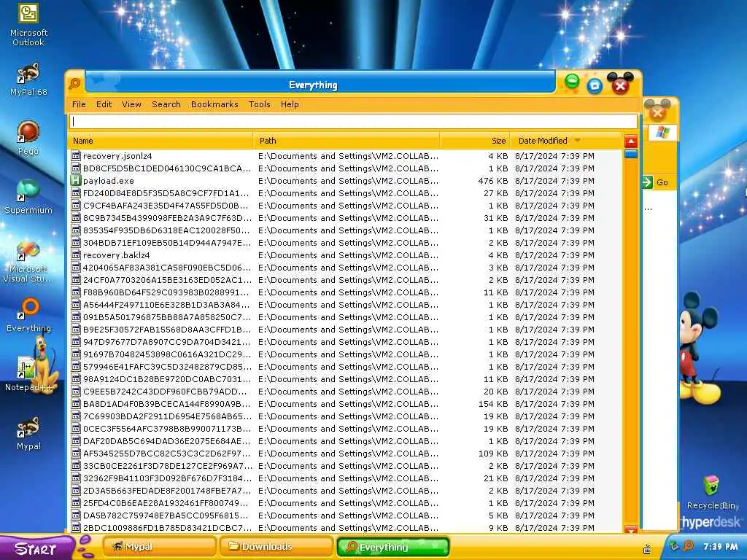
Task: Open the Tools menu
Action: point(260,104)
